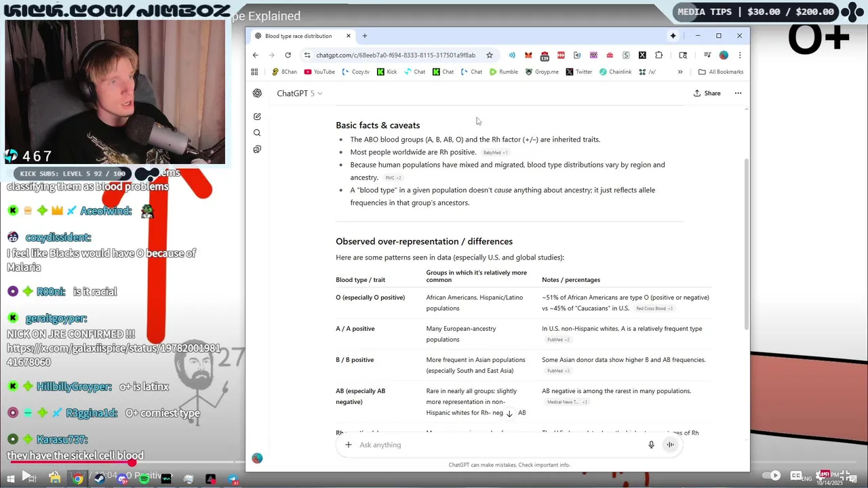Open the Cozy.tv bookmark
The width and height of the screenshot is (868, 488).
pyautogui.click(x=356, y=72)
